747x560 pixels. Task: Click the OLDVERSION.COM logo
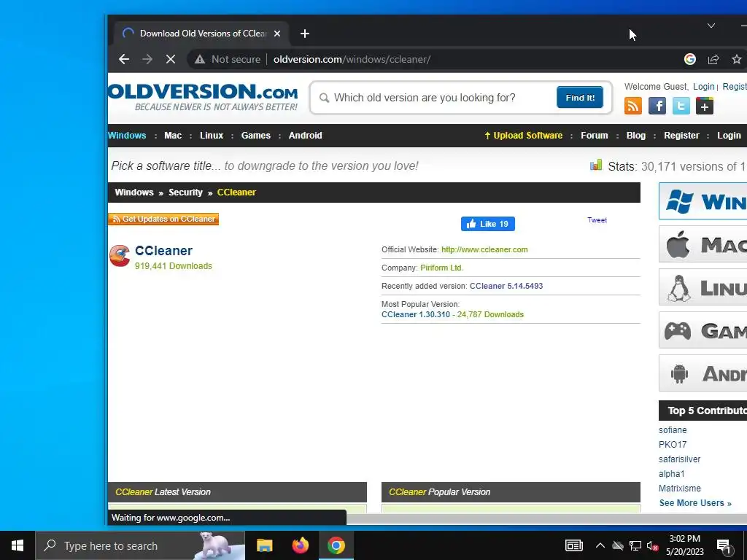click(203, 97)
